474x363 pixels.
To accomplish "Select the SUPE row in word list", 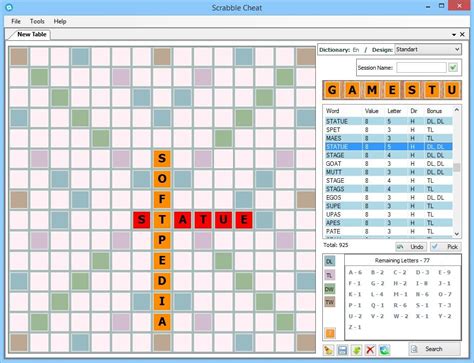I will coord(389,206).
